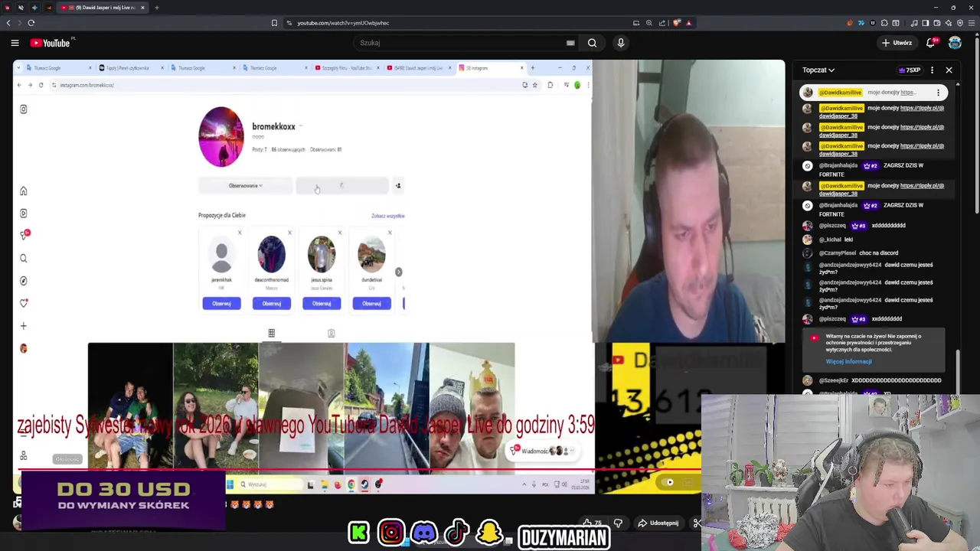Switch to the tagged photos tab
Viewport: 980px width, 551px height.
pos(332,334)
